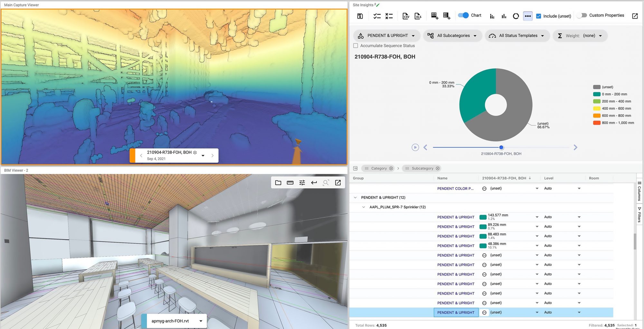Click the save icon in Site Insights
The image size is (644, 329).
[360, 16]
